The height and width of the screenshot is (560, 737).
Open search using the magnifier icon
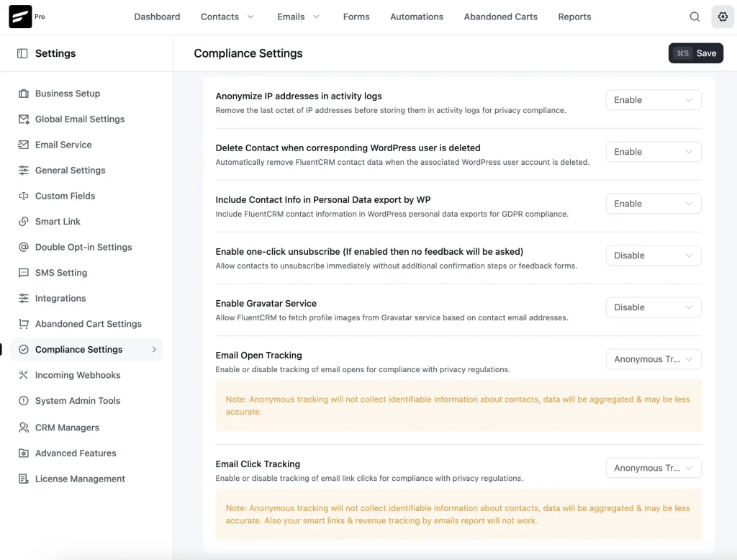tap(694, 16)
